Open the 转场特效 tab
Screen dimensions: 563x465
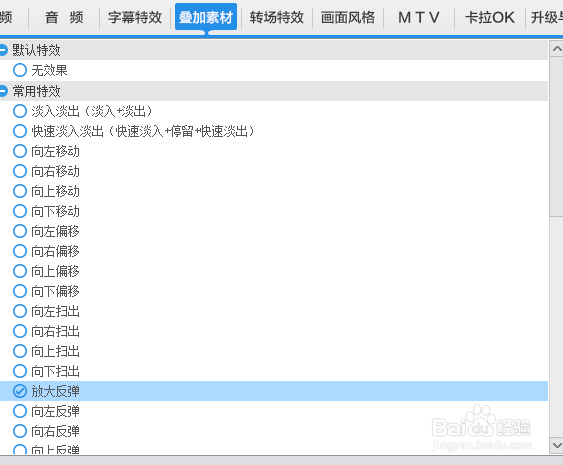click(x=277, y=17)
